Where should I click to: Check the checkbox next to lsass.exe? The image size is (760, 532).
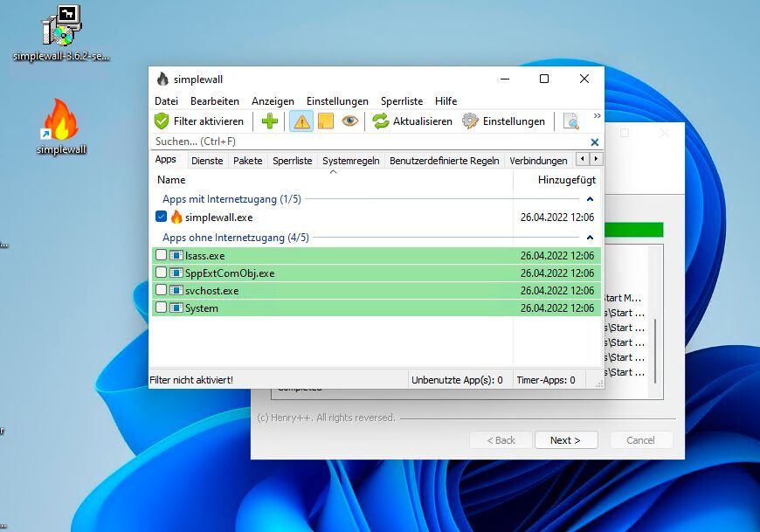(x=161, y=255)
